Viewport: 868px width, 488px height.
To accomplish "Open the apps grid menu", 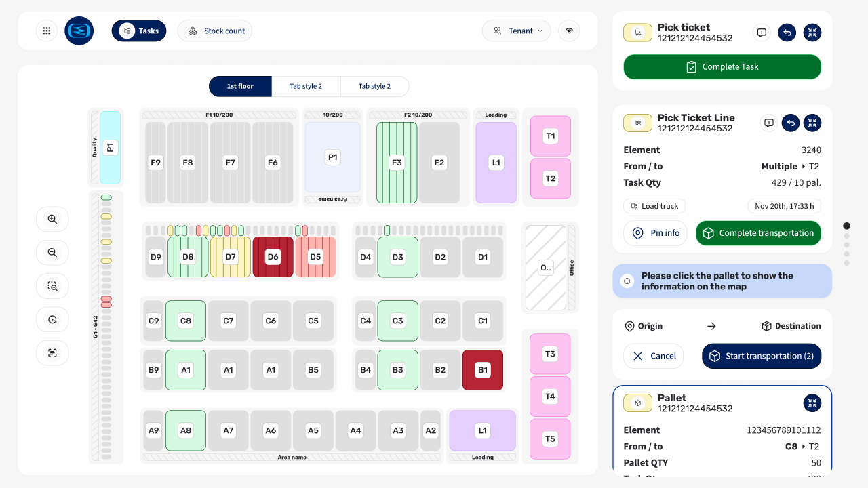I will (46, 30).
